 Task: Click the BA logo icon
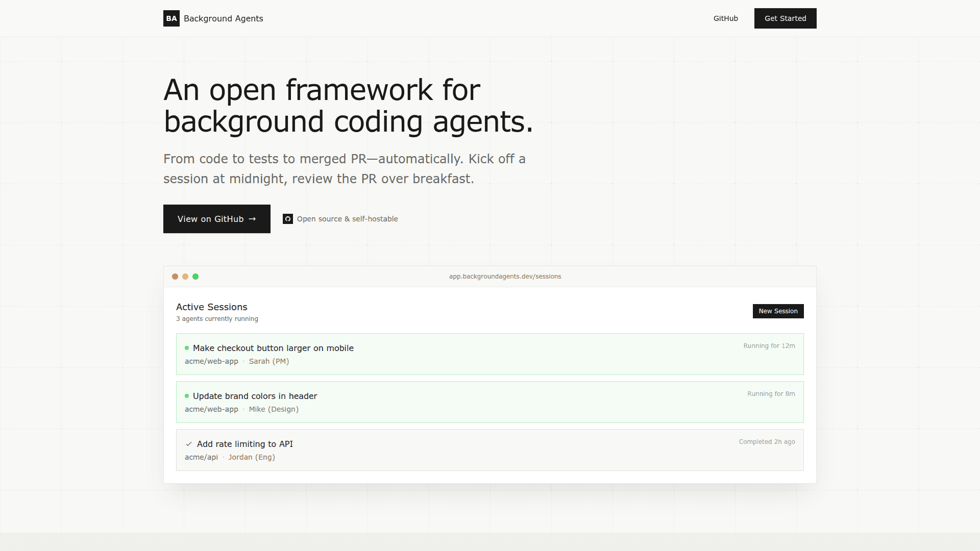tap(171, 18)
